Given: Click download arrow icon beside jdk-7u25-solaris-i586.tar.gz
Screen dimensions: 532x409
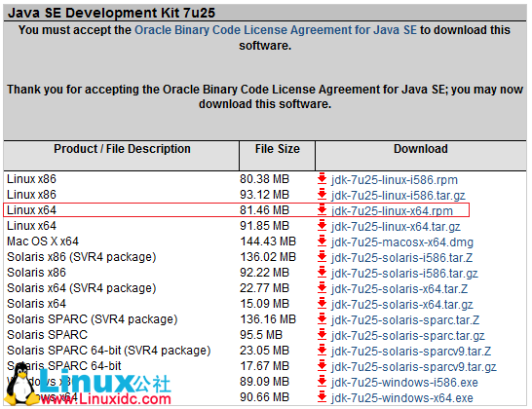Looking at the screenshot, I should point(322,273).
